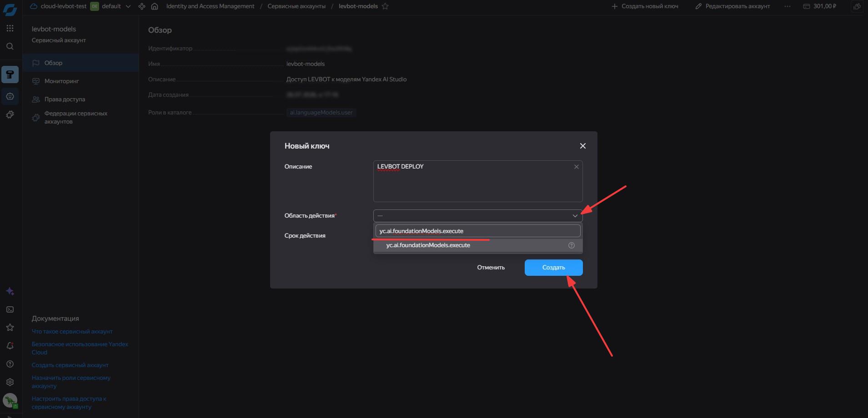Screen dimensions: 868x418
Task: Open Обзор in the sidebar
Action: click(x=81, y=63)
